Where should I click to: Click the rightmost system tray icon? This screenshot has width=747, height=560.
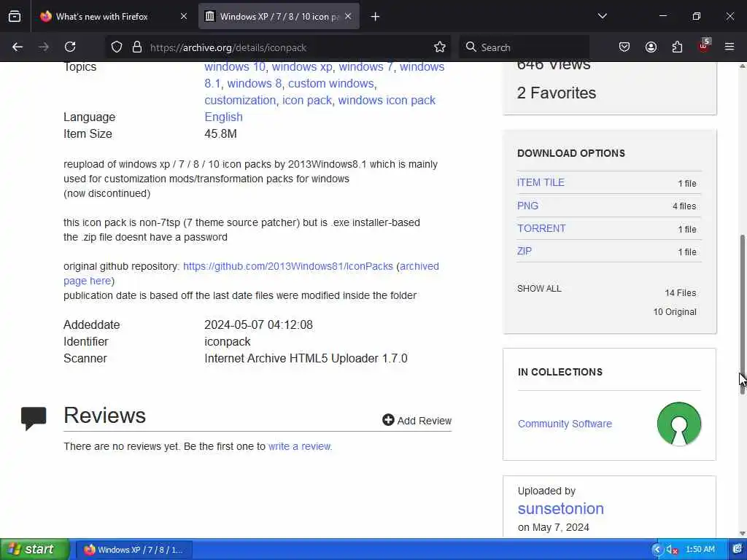coord(738,550)
